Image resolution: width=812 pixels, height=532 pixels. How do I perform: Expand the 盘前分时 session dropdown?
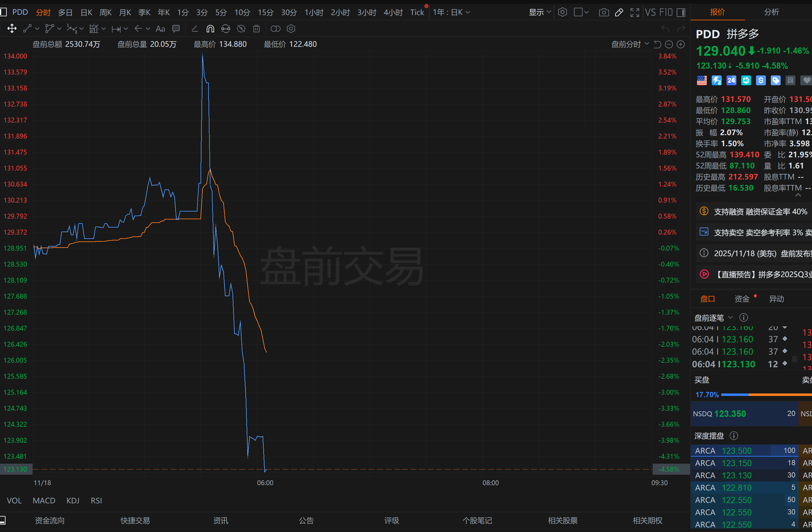click(630, 44)
